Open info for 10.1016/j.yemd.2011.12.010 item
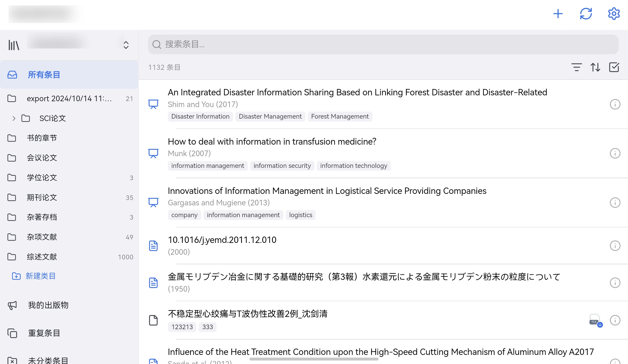Image resolution: width=628 pixels, height=364 pixels. (615, 246)
